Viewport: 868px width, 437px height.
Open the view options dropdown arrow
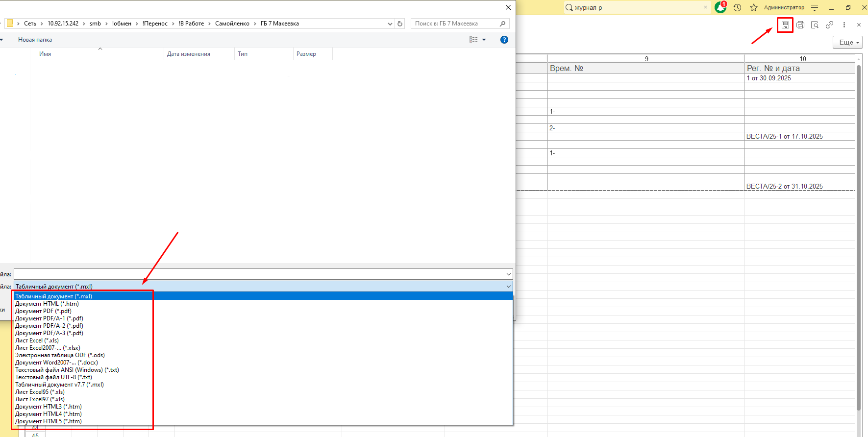click(x=484, y=40)
